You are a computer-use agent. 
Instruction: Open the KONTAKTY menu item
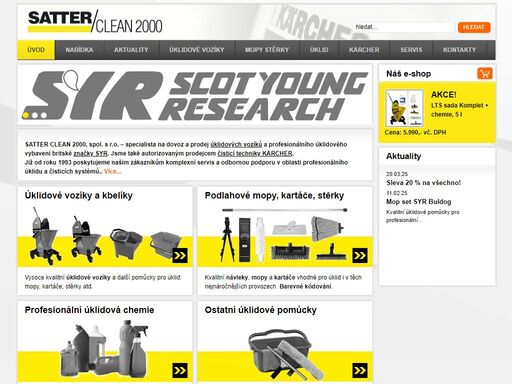pyautogui.click(x=459, y=50)
